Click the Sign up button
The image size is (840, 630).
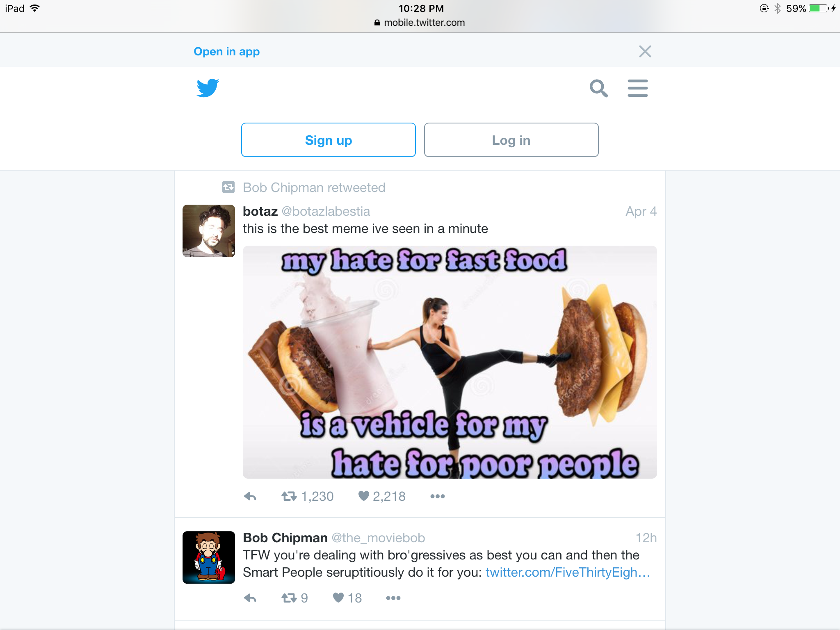[329, 140]
